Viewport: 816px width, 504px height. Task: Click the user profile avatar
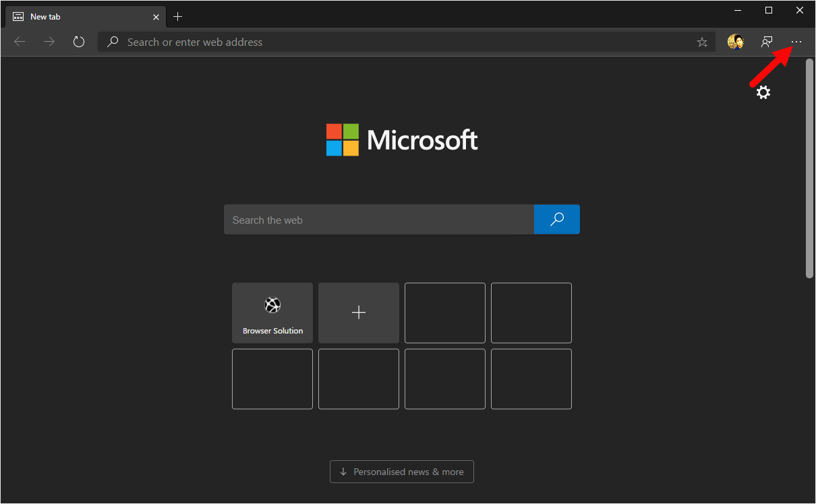[x=735, y=42]
